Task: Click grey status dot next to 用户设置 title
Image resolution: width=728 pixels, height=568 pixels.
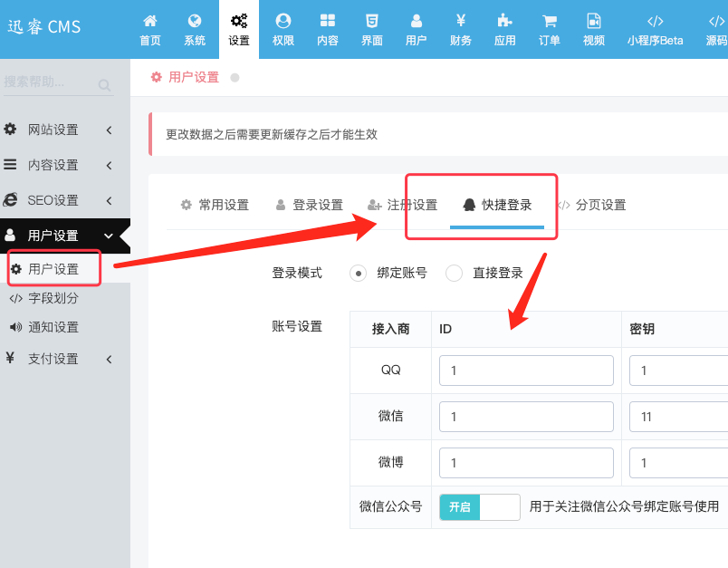Action: tap(235, 78)
